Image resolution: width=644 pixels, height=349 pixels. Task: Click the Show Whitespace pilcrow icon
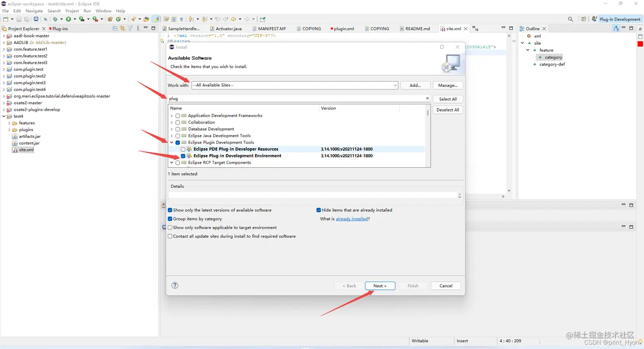click(x=181, y=19)
